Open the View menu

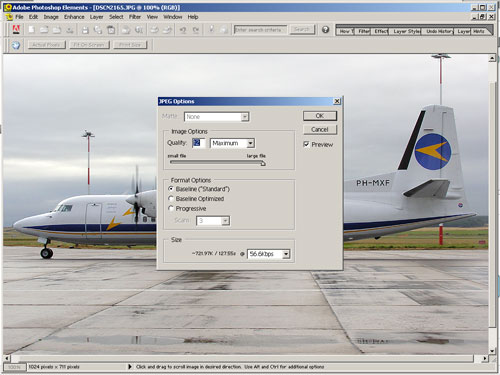152,17
